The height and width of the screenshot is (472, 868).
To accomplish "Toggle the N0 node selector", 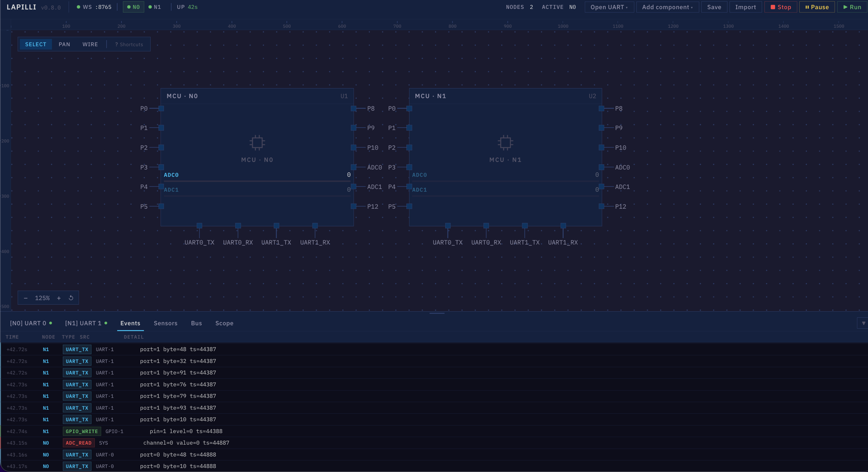I will pos(133,7).
